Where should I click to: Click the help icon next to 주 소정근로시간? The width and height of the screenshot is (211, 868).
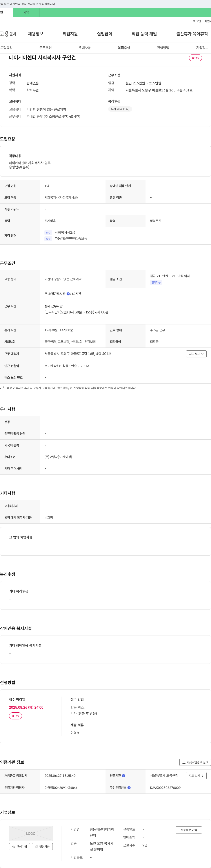pyautogui.click(x=68, y=294)
